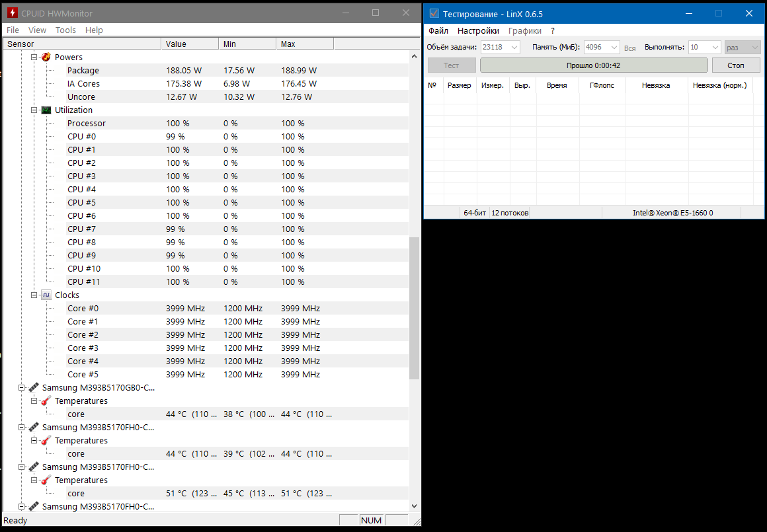Open the Настройки menu in LinX
The image size is (767, 532).
(478, 31)
